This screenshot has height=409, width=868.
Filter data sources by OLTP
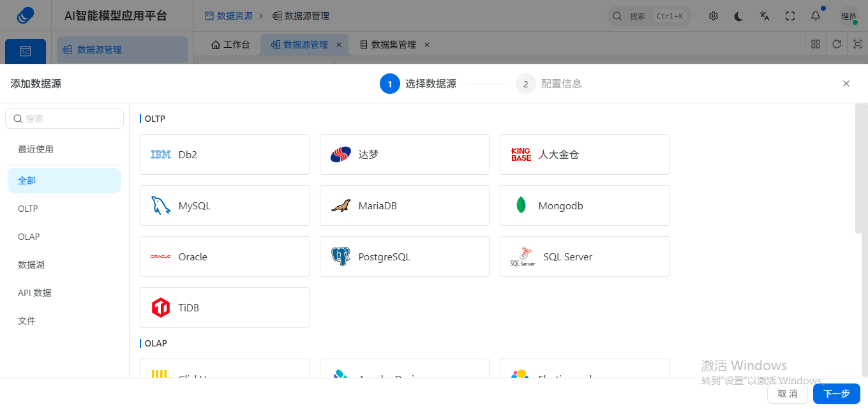64,209
